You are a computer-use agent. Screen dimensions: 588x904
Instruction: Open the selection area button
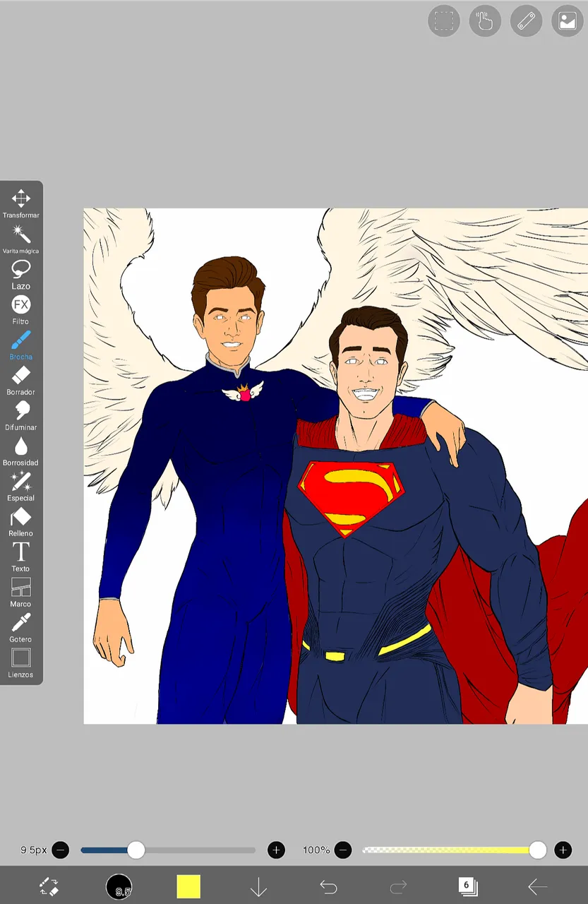click(x=444, y=20)
